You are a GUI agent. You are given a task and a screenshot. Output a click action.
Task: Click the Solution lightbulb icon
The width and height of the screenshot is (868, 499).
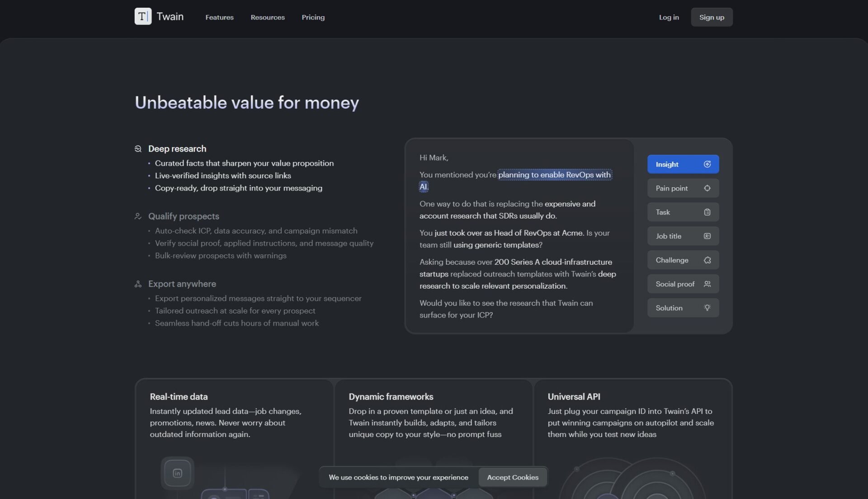coord(707,308)
